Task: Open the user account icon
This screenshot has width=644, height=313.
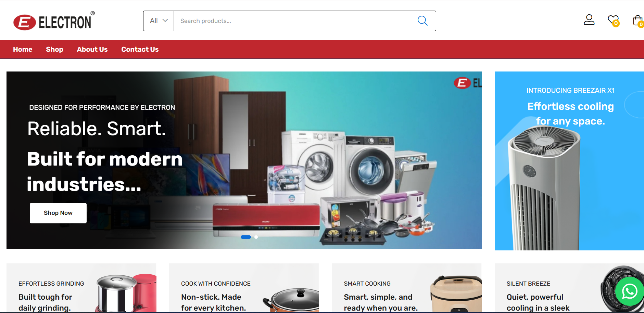Action: [x=589, y=20]
